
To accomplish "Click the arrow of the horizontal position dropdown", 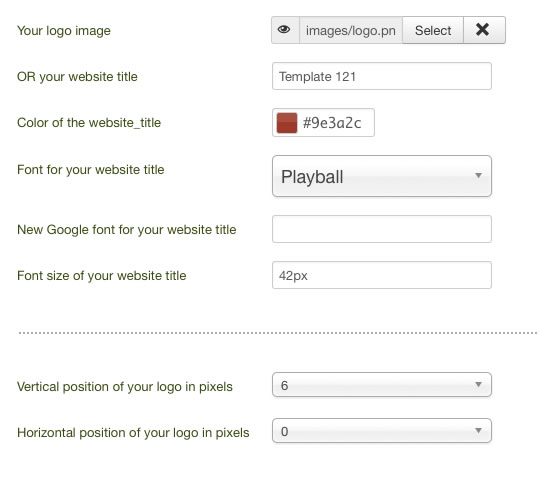I will pyautogui.click(x=478, y=430).
